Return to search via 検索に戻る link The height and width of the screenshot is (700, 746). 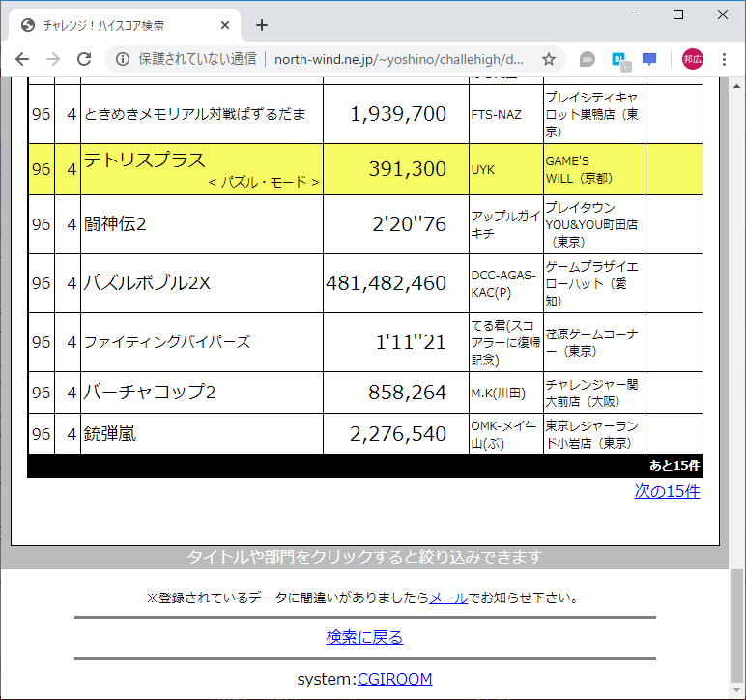click(x=364, y=637)
